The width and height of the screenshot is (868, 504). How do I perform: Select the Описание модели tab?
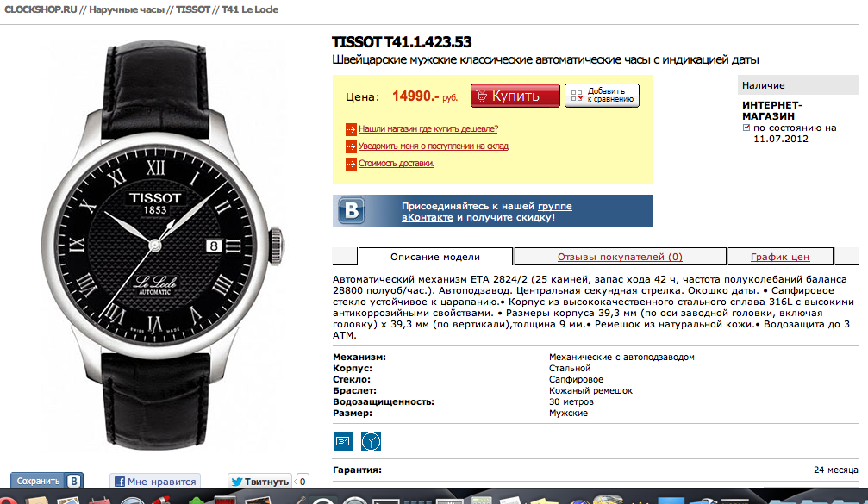click(434, 257)
